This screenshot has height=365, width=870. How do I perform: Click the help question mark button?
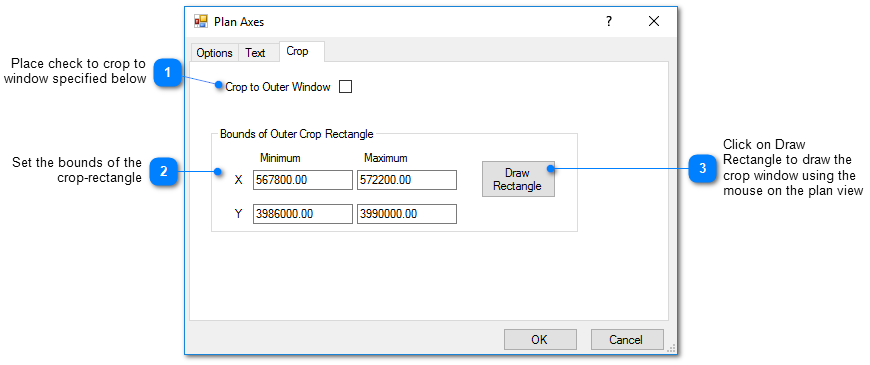(609, 22)
